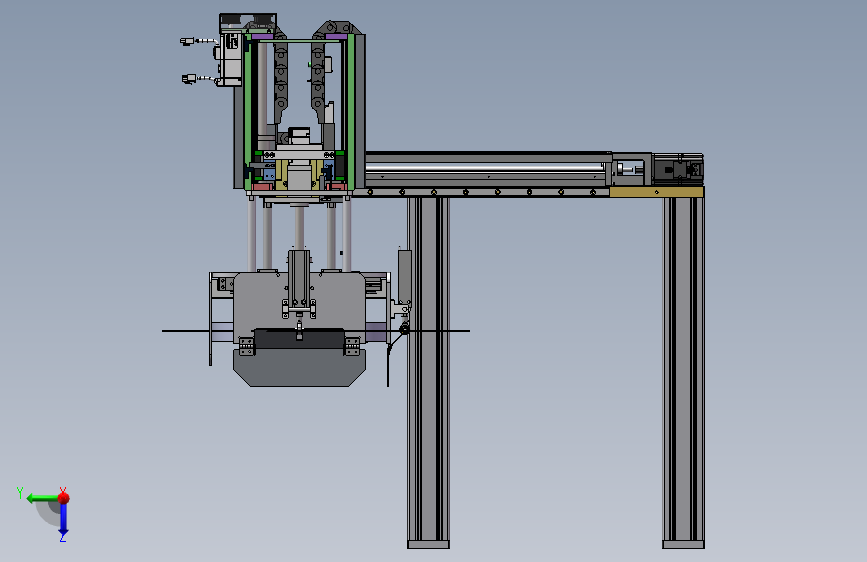867x562 pixels.
Task: Select the servo motor with cable connectors
Action: tap(231, 59)
